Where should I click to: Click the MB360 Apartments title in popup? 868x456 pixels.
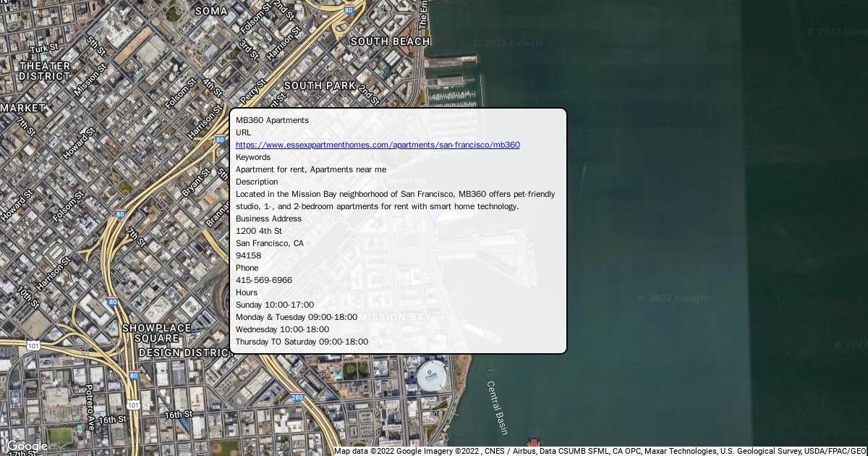click(272, 120)
